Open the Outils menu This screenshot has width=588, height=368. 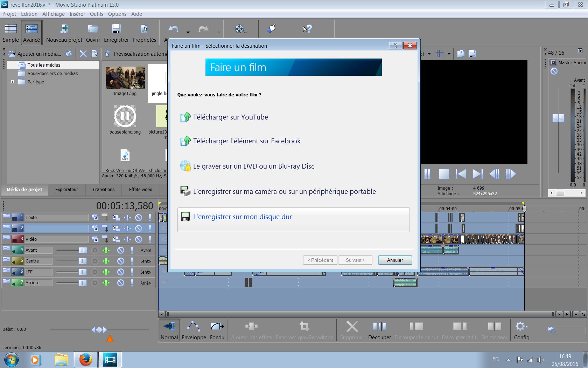coord(96,14)
